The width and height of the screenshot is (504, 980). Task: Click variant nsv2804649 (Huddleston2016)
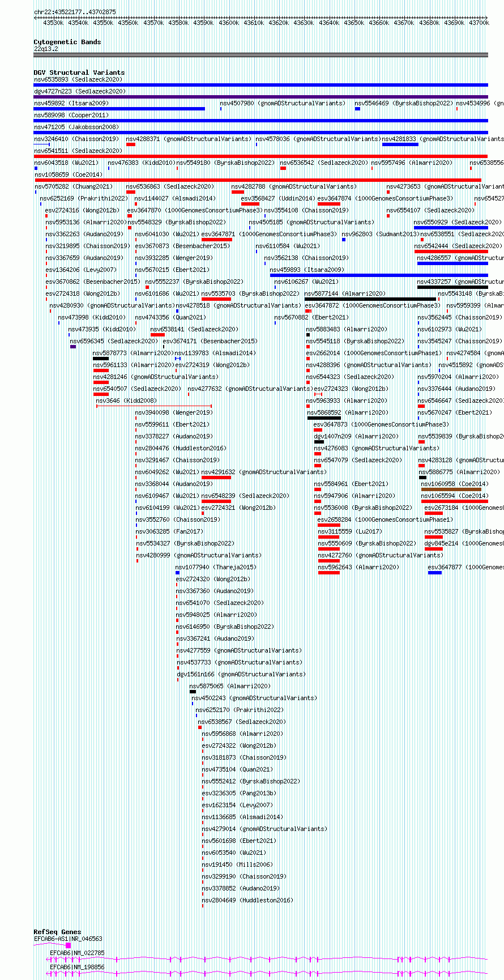247,900
